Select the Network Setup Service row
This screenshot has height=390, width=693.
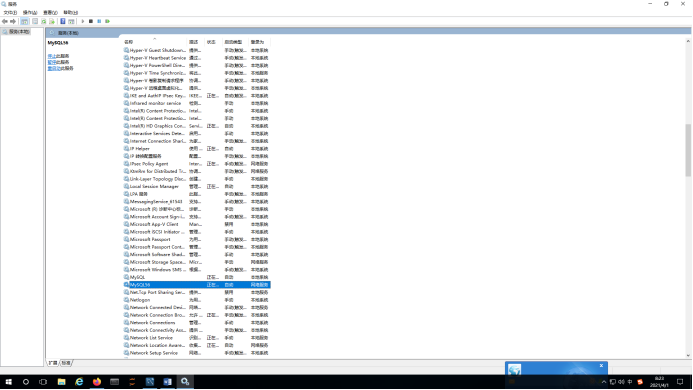point(197,353)
